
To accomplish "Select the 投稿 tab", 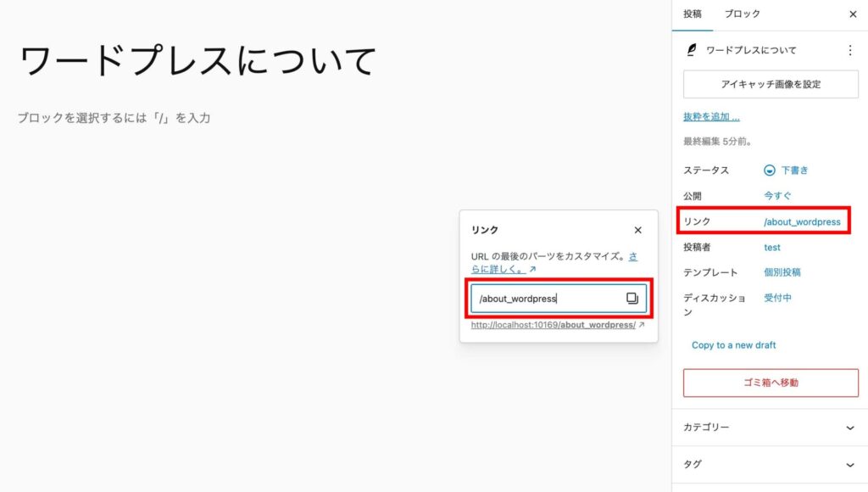I will pos(693,14).
